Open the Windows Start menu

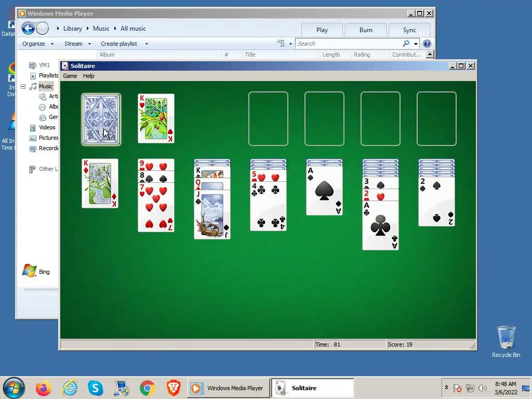(14, 388)
